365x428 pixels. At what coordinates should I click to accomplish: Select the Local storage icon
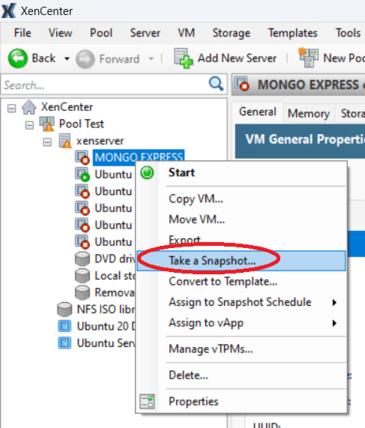[82, 276]
